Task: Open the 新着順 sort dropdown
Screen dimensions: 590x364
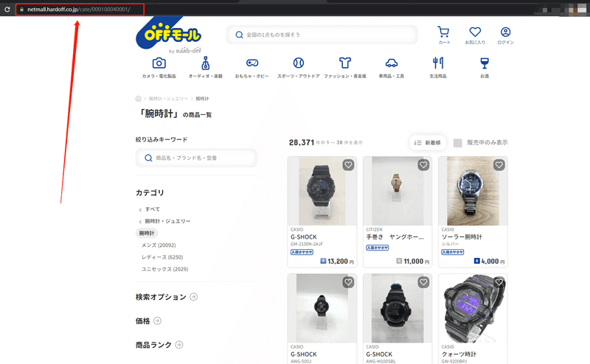Action: pyautogui.click(x=428, y=143)
